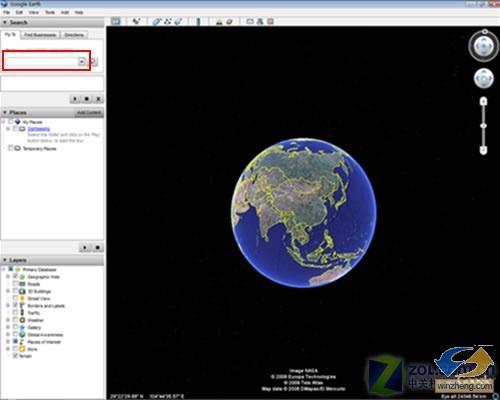Screen dimensions: 500x400
Task: Click the email toolbar icon
Action: [x=250, y=21]
